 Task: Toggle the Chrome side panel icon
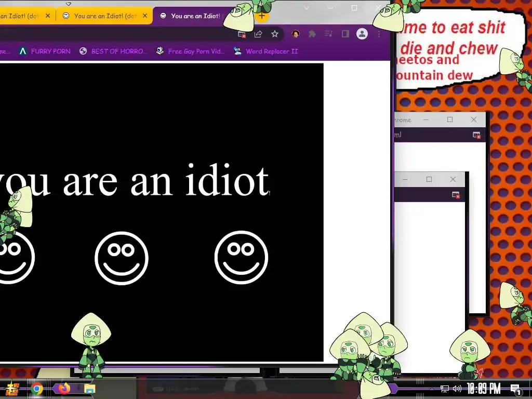(345, 34)
